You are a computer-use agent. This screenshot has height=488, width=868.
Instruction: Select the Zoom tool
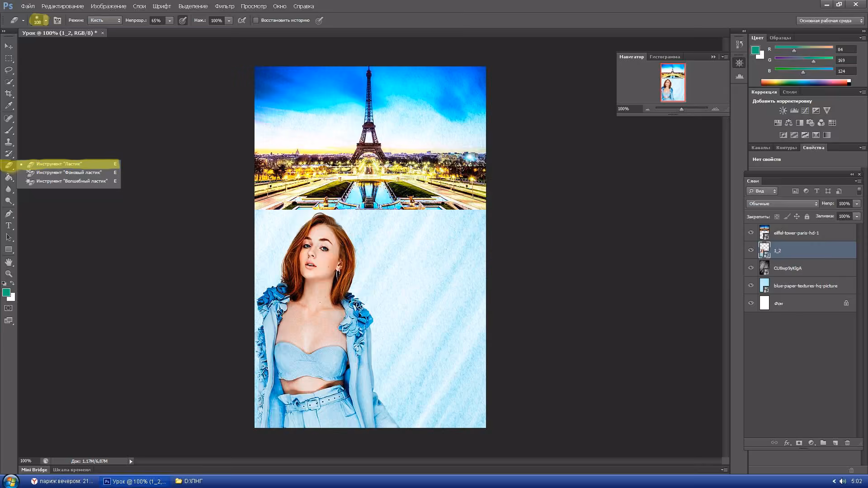point(9,274)
